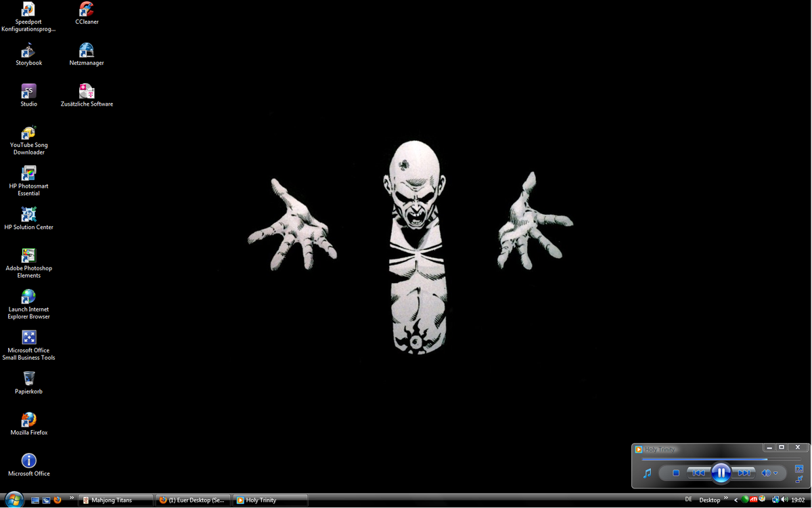The height and width of the screenshot is (508, 812).
Task: Maximize the Holy Trinity player window
Action: pos(782,448)
